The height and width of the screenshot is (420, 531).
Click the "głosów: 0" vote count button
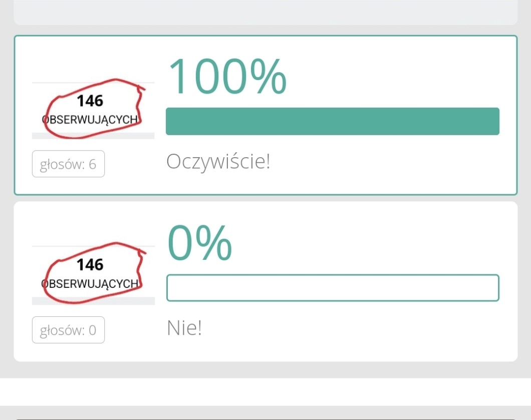click(68, 330)
